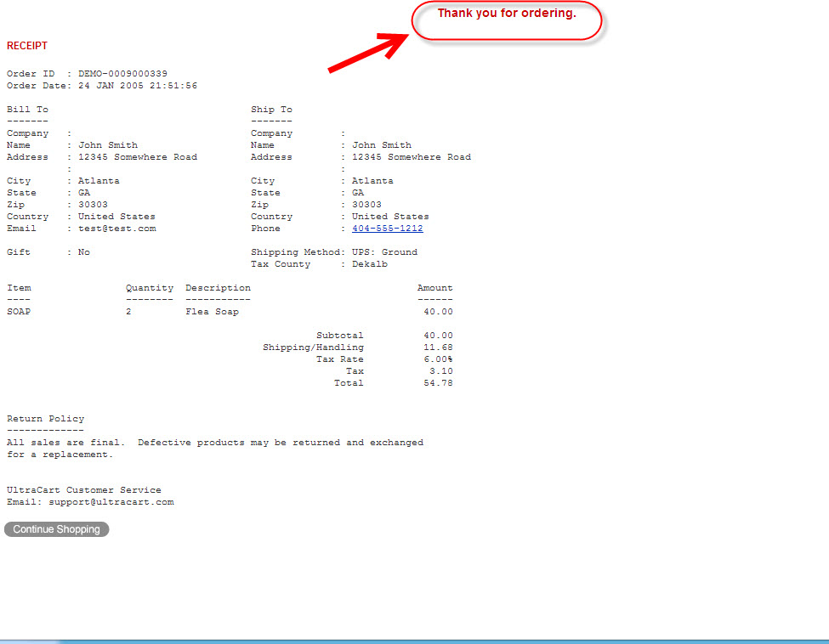Click the Continue Shopping button

pyautogui.click(x=57, y=528)
